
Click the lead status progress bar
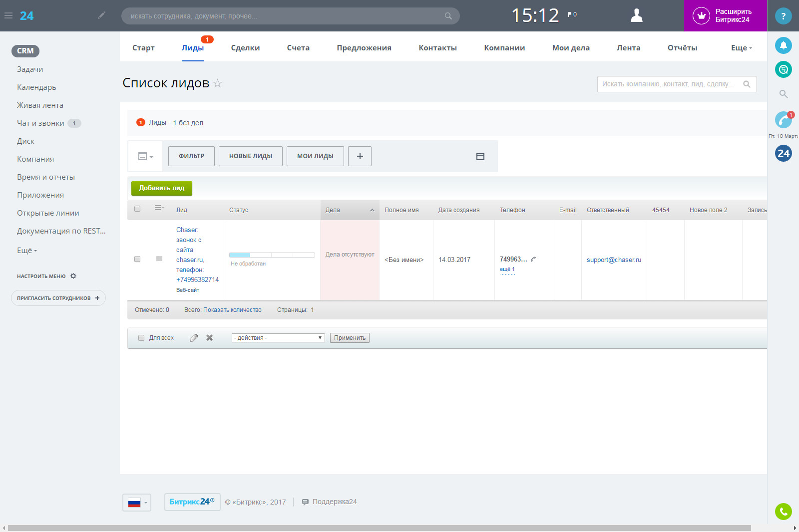pyautogui.click(x=272, y=255)
